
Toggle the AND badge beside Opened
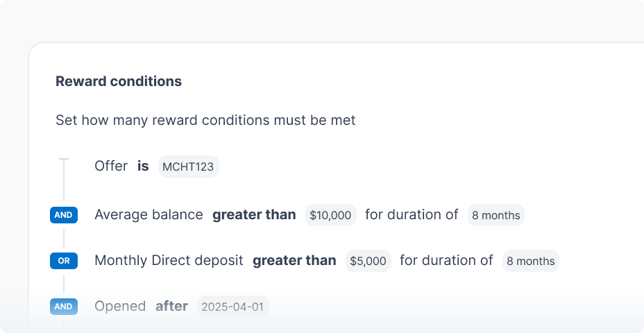[x=63, y=306]
